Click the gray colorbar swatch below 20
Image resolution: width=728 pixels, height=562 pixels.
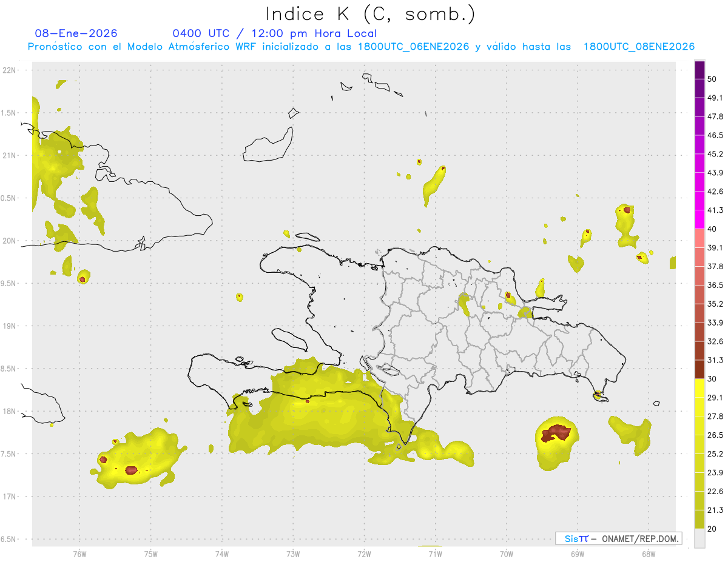click(699, 538)
